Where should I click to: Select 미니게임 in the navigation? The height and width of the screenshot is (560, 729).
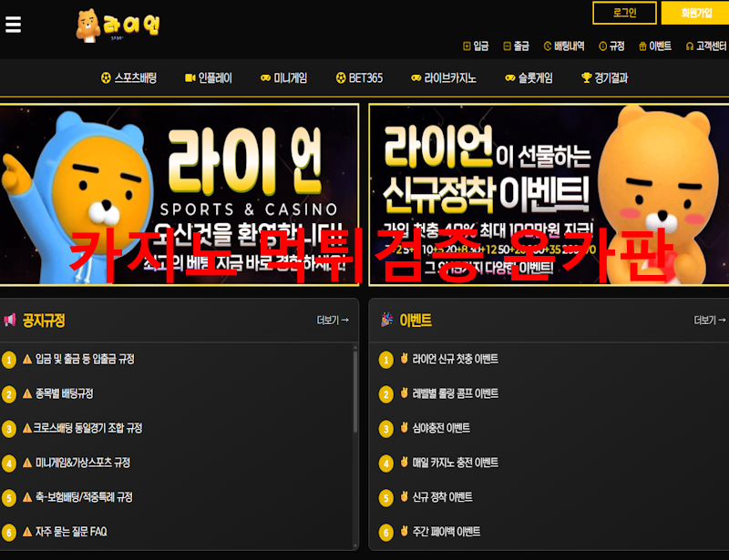coord(283,77)
